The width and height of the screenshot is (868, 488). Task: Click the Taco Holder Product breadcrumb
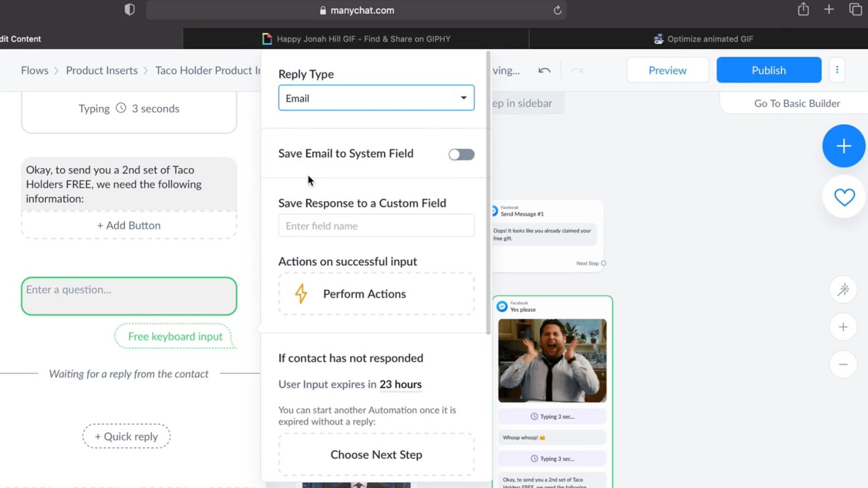pyautogui.click(x=208, y=70)
